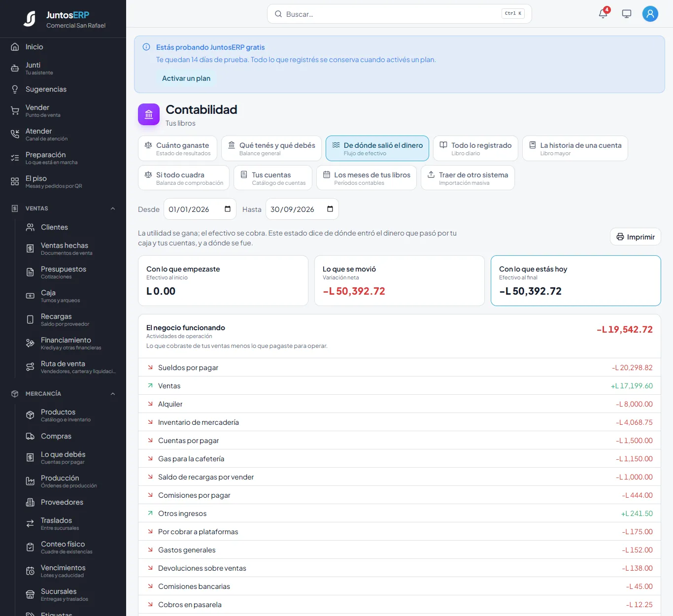Image resolution: width=673 pixels, height=616 pixels.
Task: Open Junti assistant robot icon
Action: point(15,68)
